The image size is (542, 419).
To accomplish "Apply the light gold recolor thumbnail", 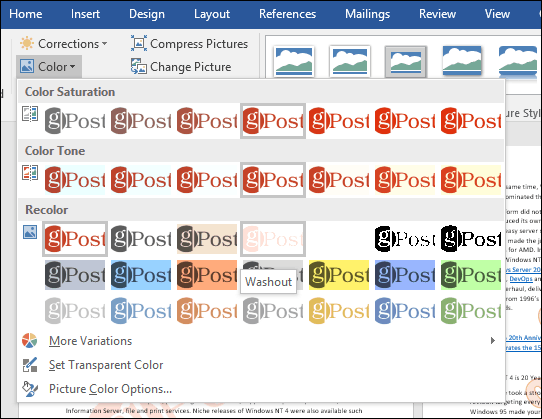I will (x=339, y=311).
